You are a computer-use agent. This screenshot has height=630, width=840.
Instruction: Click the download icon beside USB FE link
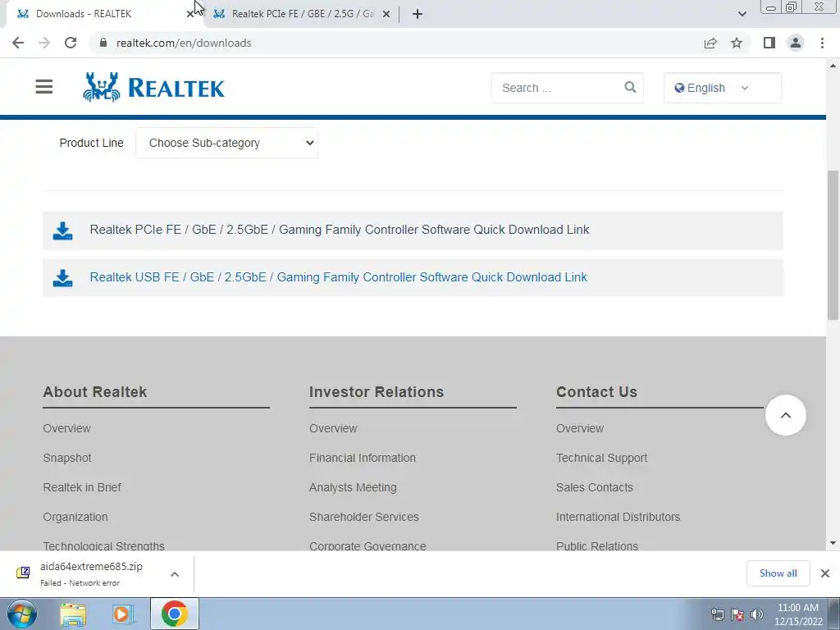[x=62, y=278]
